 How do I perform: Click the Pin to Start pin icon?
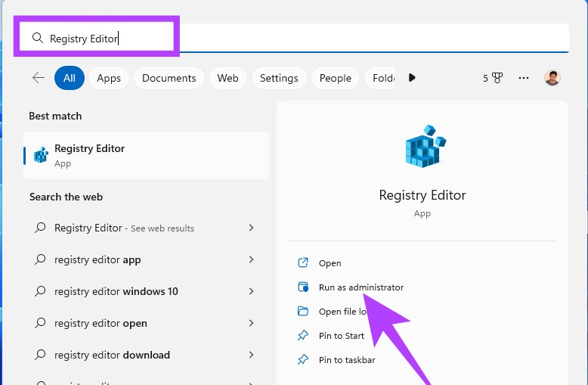(x=303, y=336)
